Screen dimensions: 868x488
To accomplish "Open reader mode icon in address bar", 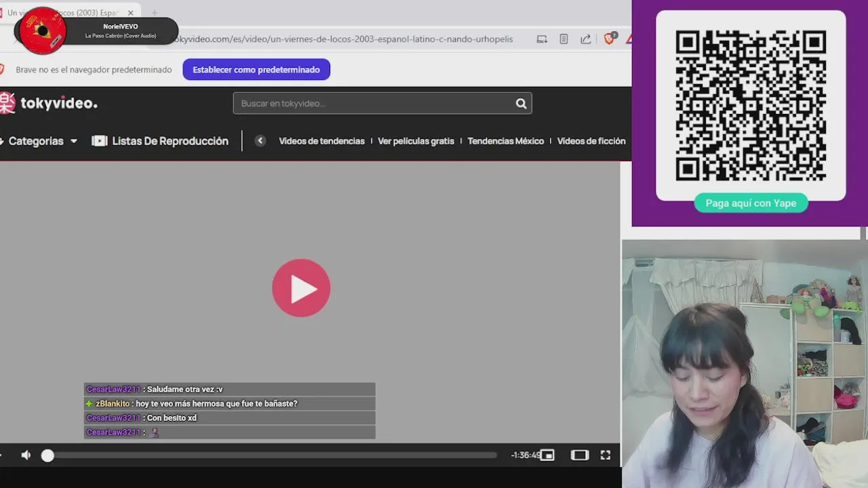I will (x=564, y=39).
